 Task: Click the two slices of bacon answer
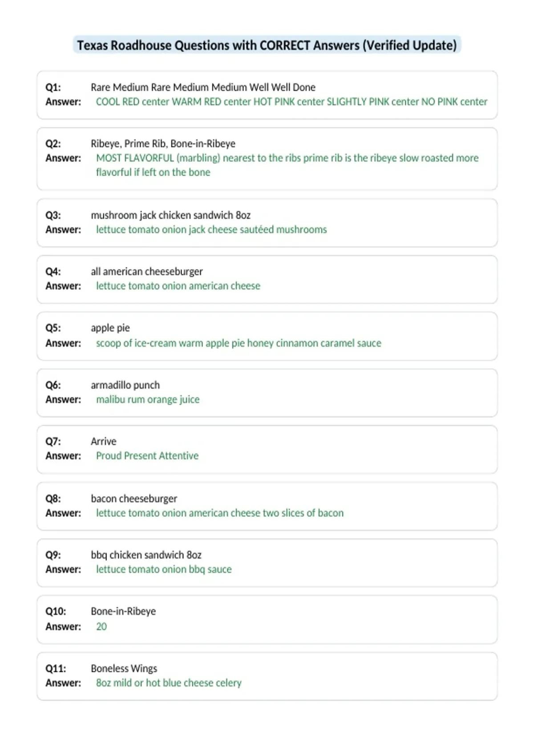[x=220, y=513]
